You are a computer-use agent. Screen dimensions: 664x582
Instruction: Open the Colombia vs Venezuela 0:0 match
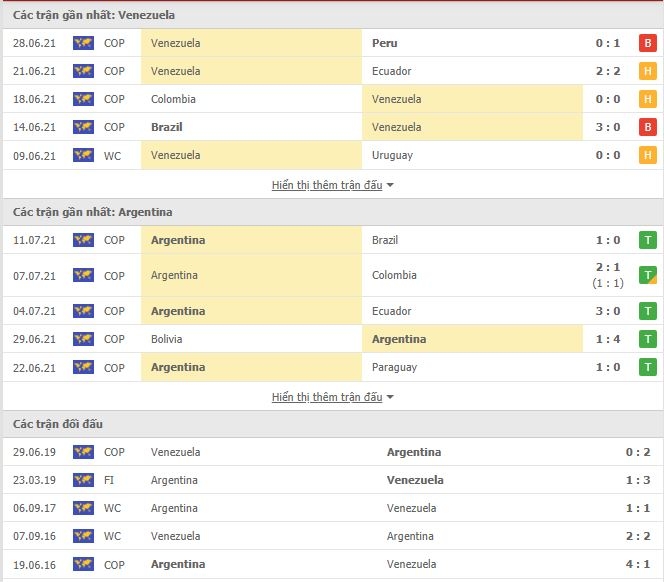coord(332,99)
